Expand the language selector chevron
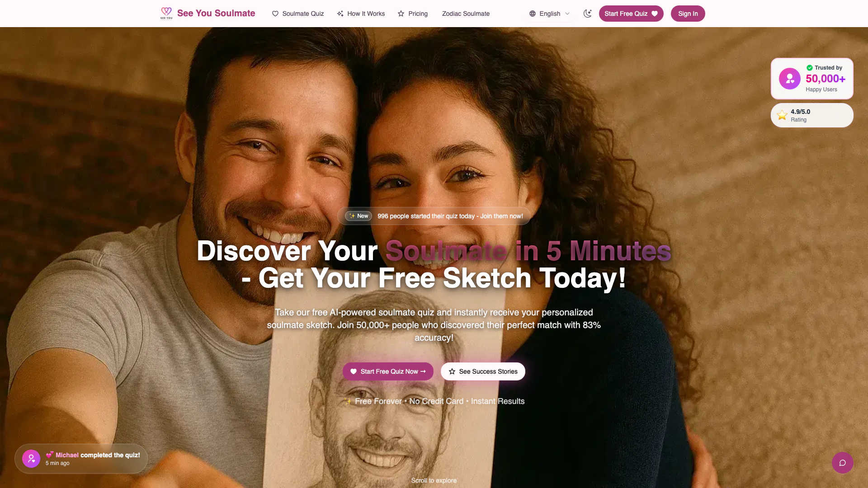Screen dimensions: 868x488 (567, 14)
